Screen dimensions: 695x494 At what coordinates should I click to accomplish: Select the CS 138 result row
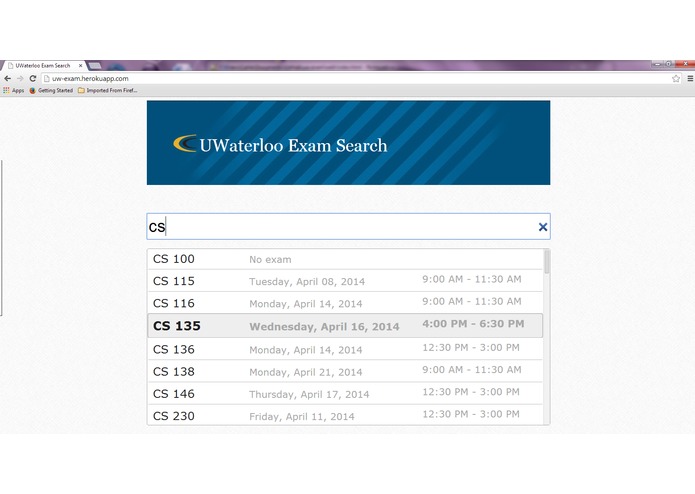[345, 371]
